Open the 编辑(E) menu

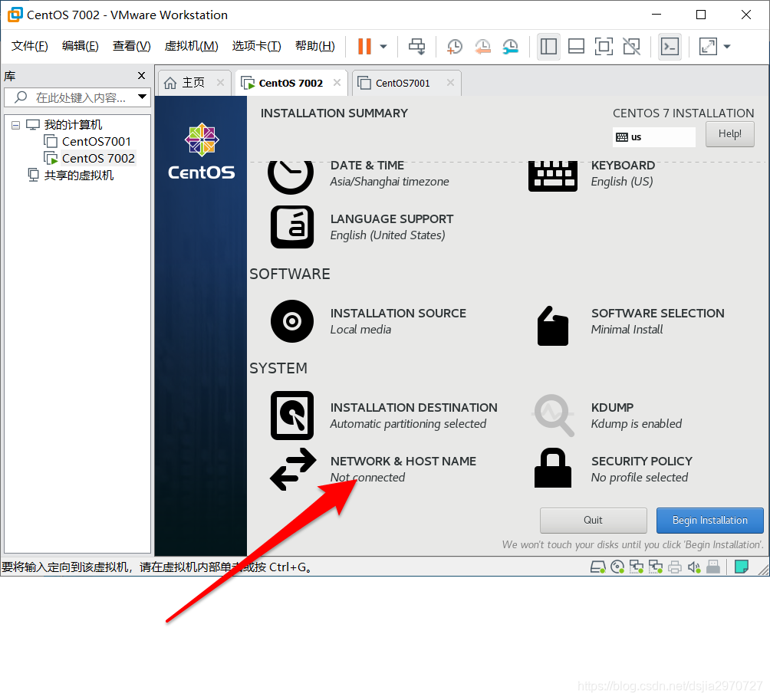point(80,46)
